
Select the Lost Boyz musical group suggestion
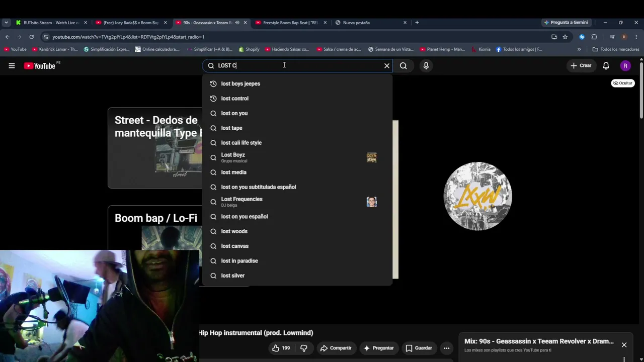297,157
